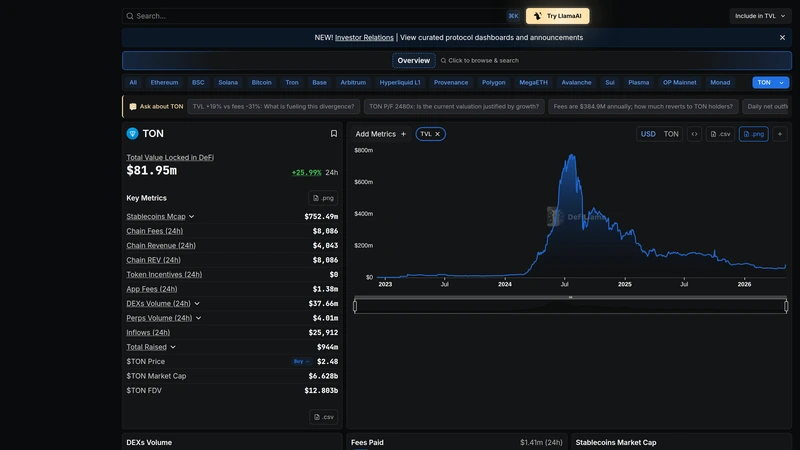Click the +25.99% 24h change value
Screen dimensions: 800x450
pos(307,173)
